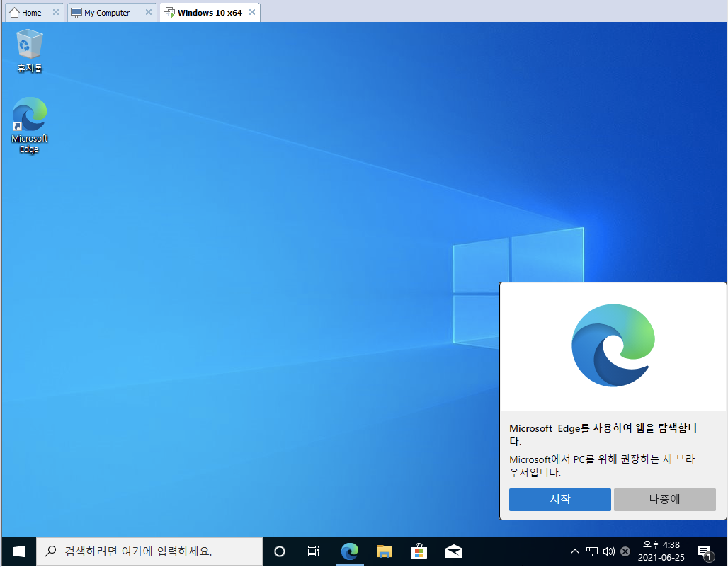Select the Windows 10 x64 tab
The image size is (728, 567).
[210, 13]
